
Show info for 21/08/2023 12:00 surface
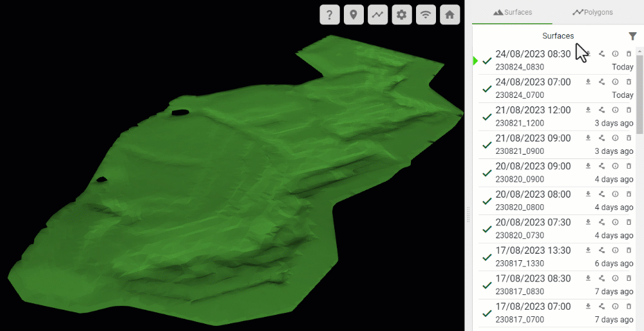point(615,109)
